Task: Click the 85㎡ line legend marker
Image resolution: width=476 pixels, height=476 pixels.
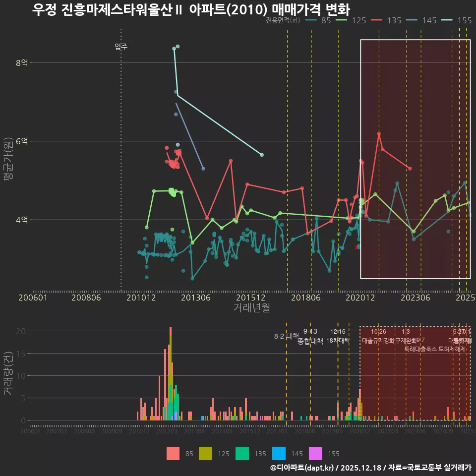Action: 311,20
